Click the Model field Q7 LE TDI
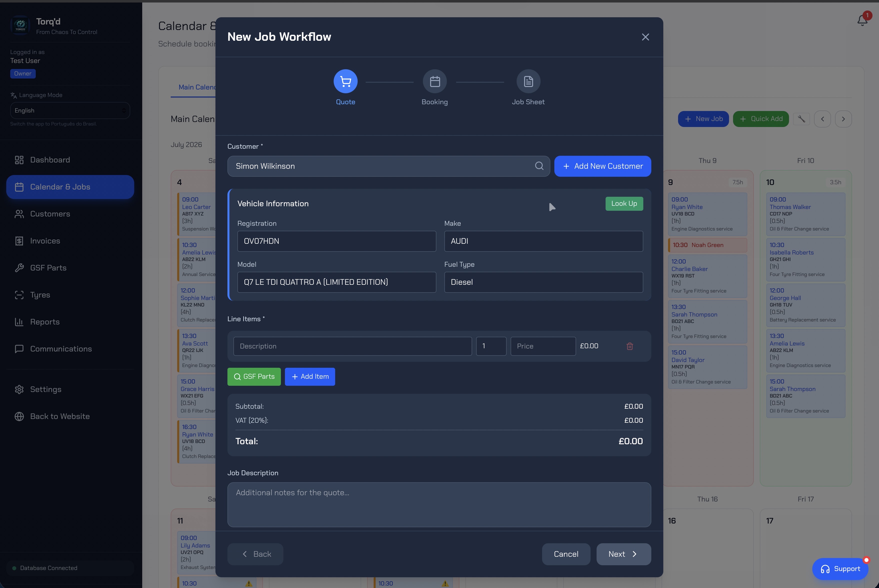Viewport: 879px width, 588px height. pos(337,282)
